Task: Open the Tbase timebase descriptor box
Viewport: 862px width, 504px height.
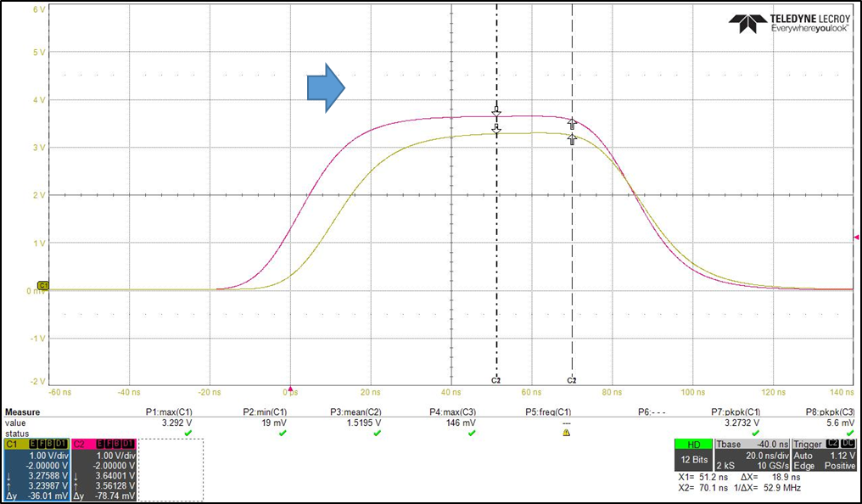Action: tap(752, 455)
